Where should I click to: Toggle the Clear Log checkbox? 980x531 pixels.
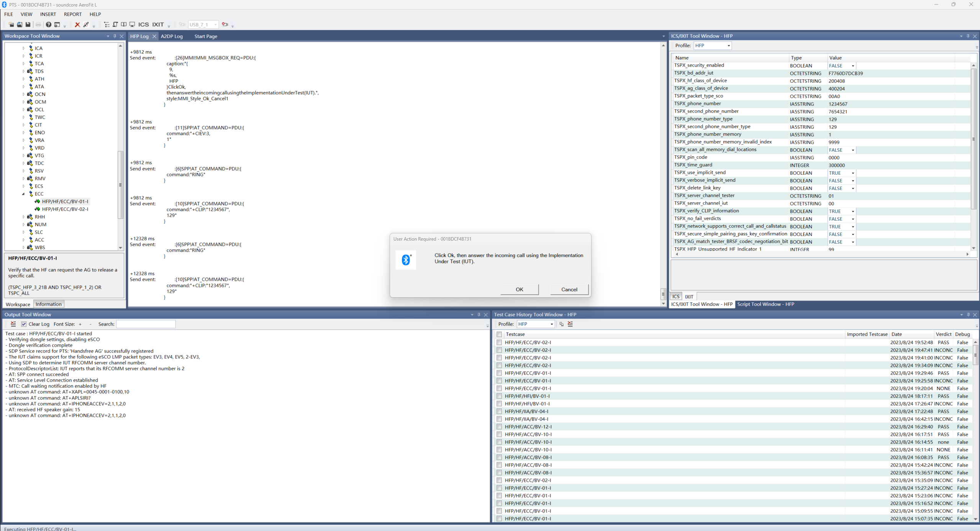[x=24, y=324]
